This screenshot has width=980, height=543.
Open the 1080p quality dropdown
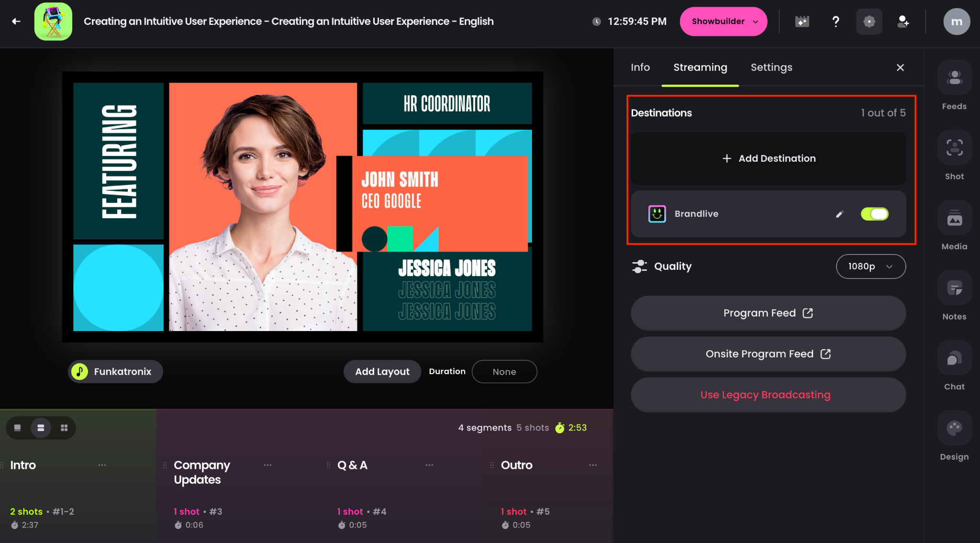(870, 266)
